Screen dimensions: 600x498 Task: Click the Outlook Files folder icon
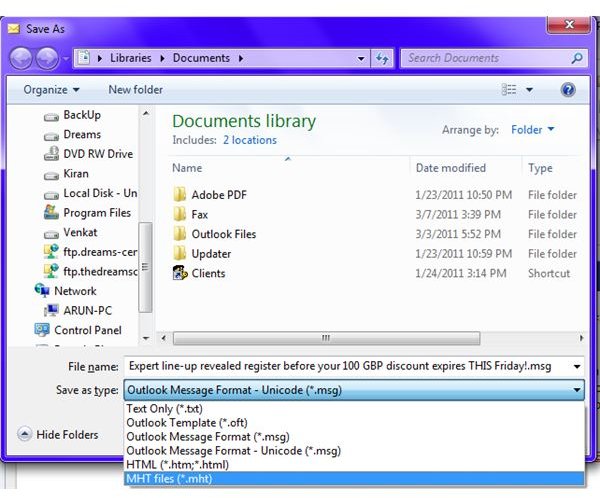pos(179,233)
